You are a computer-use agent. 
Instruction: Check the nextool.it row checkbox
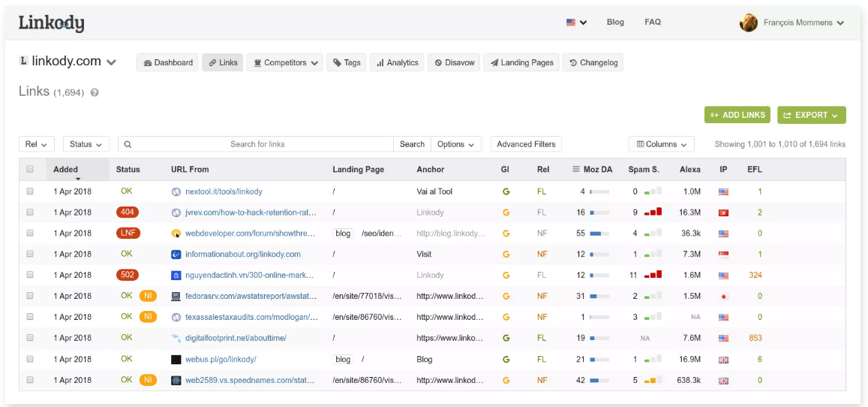coord(30,191)
